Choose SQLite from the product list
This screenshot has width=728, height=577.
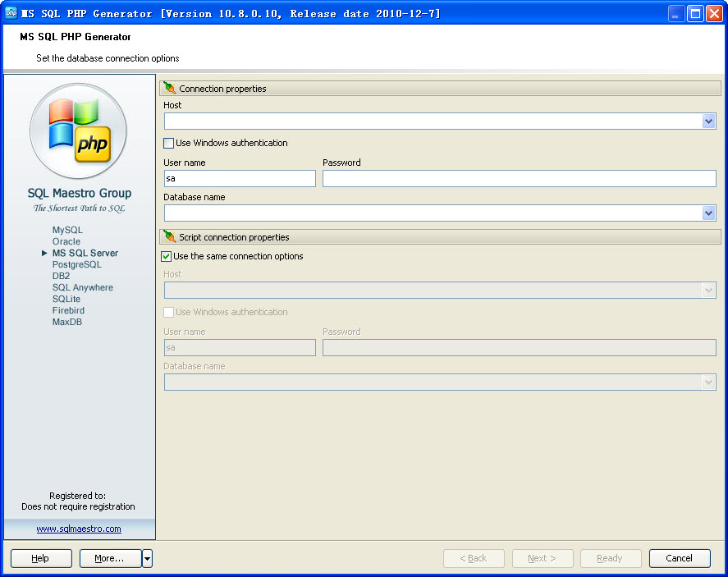[66, 300]
